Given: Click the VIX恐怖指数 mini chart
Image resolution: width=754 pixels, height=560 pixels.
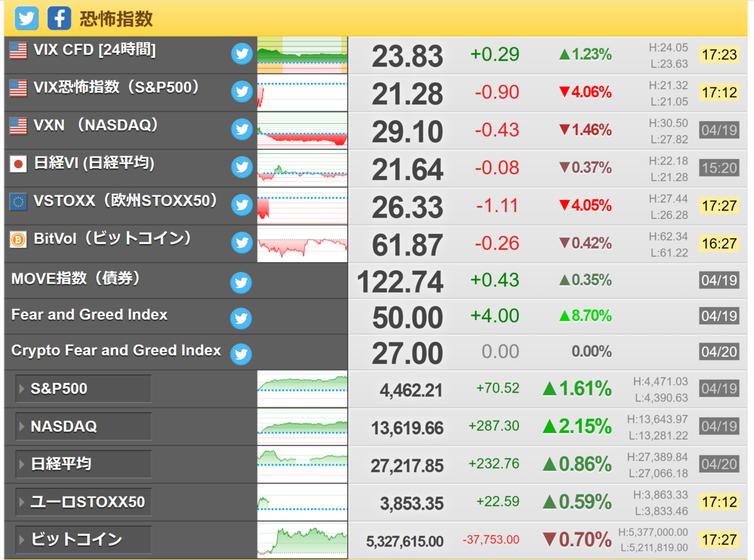Looking at the screenshot, I should [x=302, y=92].
